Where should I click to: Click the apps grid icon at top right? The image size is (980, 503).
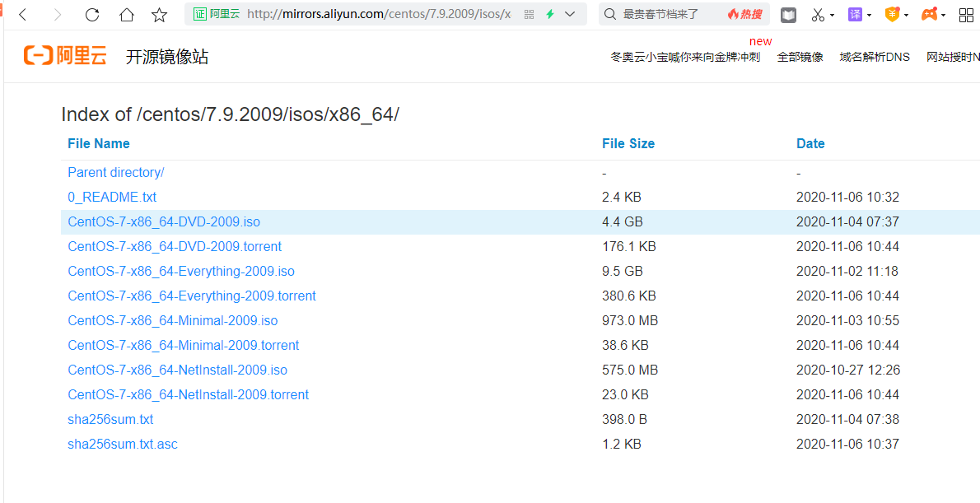point(965,14)
